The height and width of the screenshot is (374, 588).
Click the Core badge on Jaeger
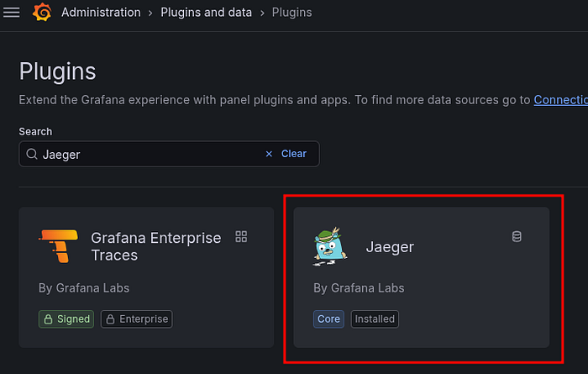tap(328, 319)
